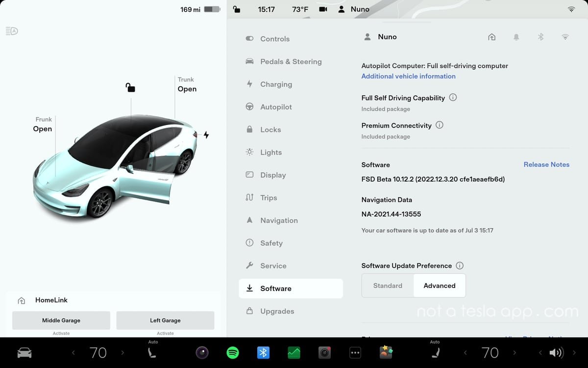Show info for Full Self Driving Capability

coord(453,98)
